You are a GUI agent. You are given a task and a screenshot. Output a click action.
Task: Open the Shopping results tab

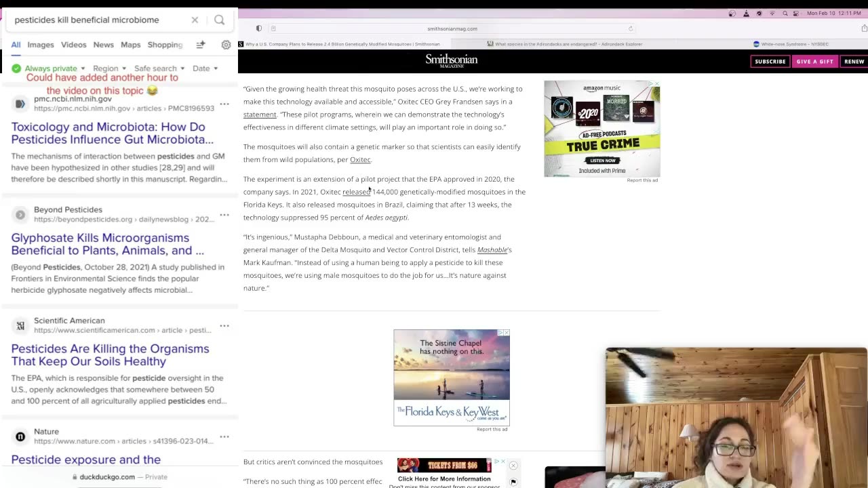(165, 45)
